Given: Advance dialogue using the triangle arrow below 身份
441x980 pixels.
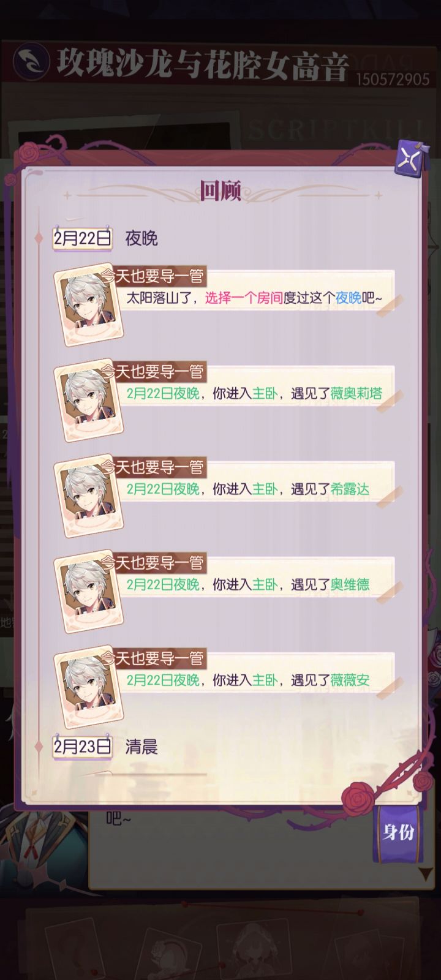Looking at the screenshot, I should [425, 872].
